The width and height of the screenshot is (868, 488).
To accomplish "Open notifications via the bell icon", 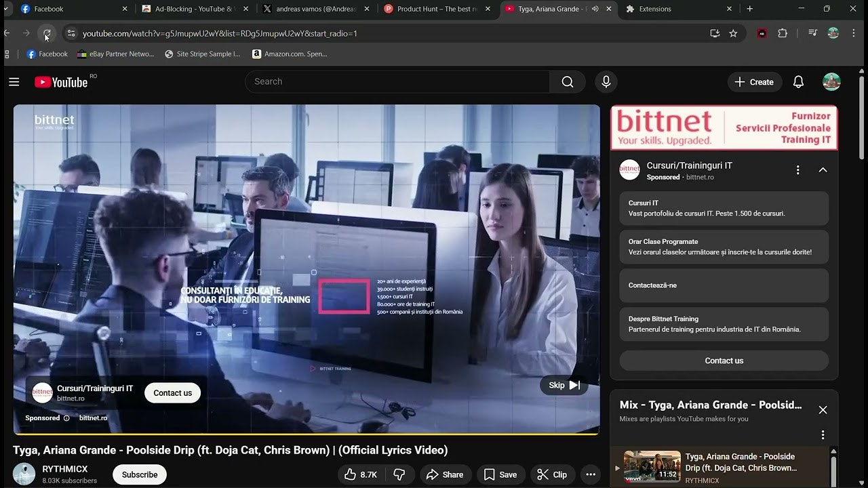I will (x=798, y=81).
